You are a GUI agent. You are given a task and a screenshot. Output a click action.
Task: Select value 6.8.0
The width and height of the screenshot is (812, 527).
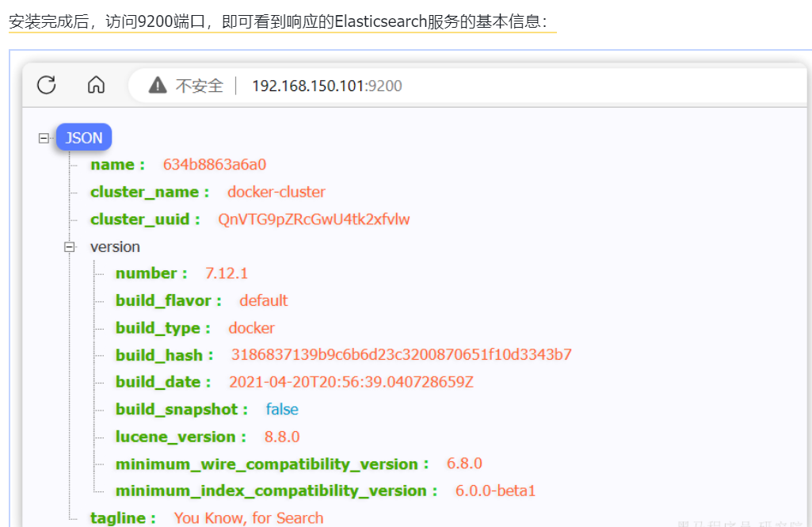click(464, 464)
